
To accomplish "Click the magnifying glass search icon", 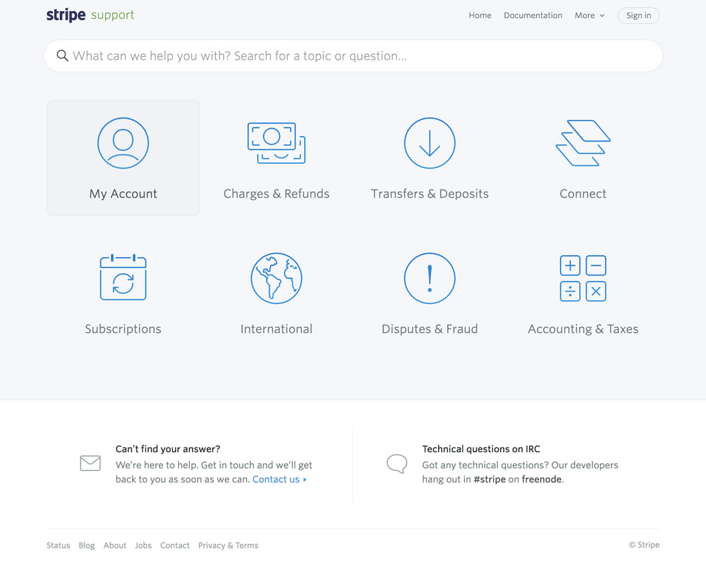I will point(62,56).
